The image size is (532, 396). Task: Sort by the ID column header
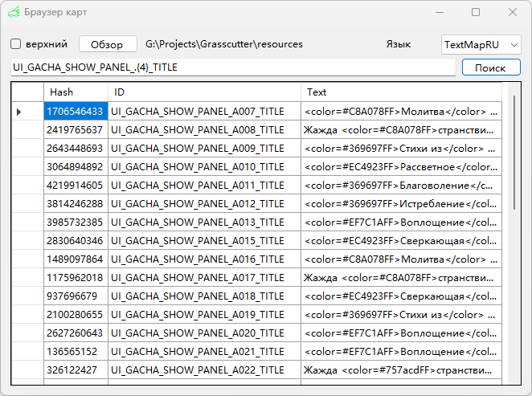(204, 92)
